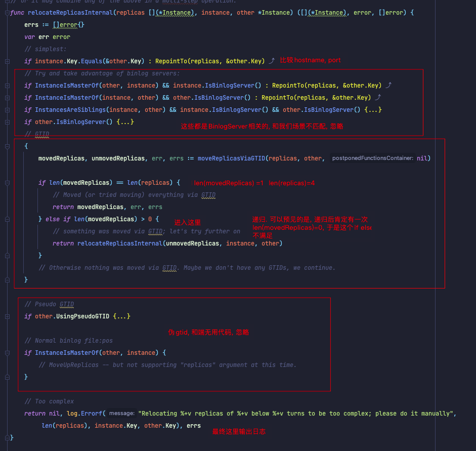The image size is (476, 451).
Task: Open the folded {...} after other.UsingPseudoGTID
Action: tap(121, 316)
